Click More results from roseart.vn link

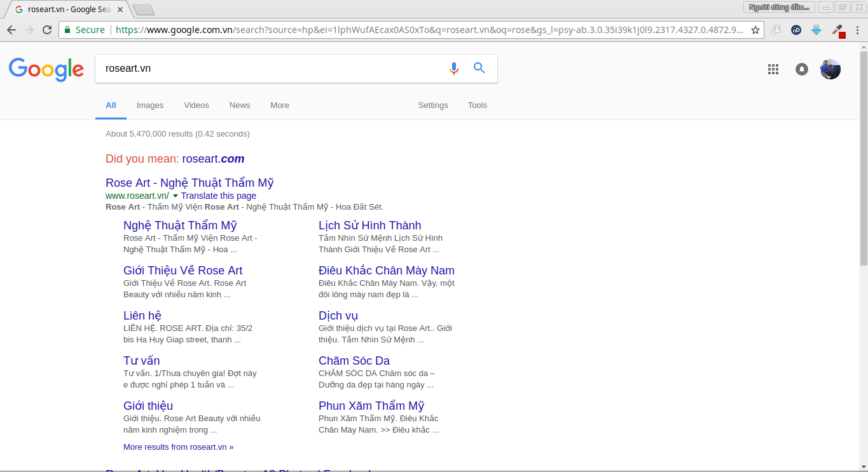(179, 447)
